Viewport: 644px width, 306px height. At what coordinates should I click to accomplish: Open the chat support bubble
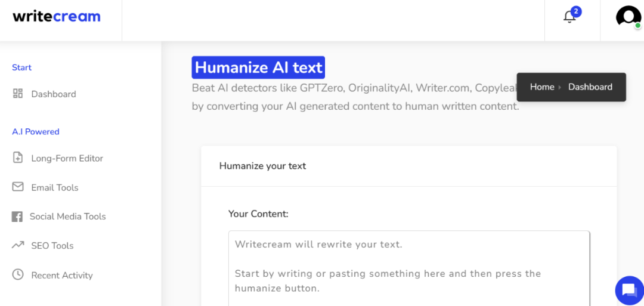tap(628, 290)
